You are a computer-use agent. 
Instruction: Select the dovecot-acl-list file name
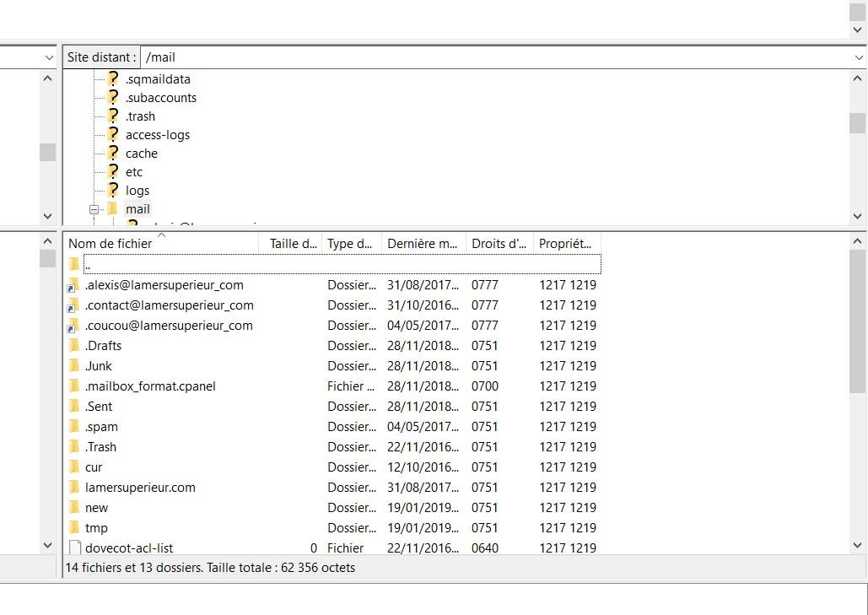click(x=129, y=548)
